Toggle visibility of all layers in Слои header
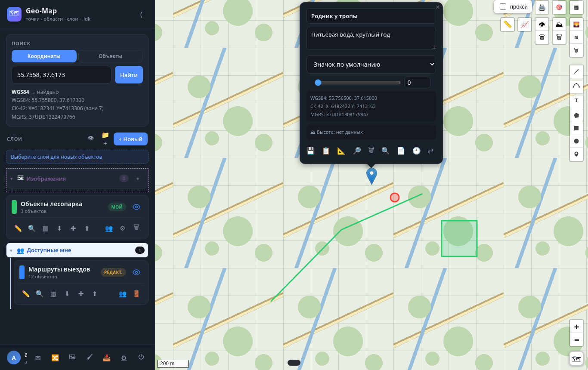The image size is (588, 370). click(90, 139)
